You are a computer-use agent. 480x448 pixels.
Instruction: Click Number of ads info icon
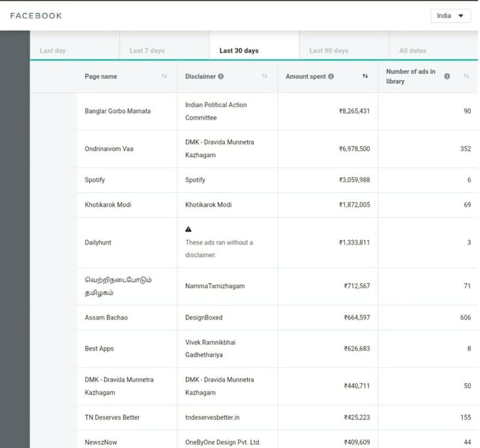[447, 76]
